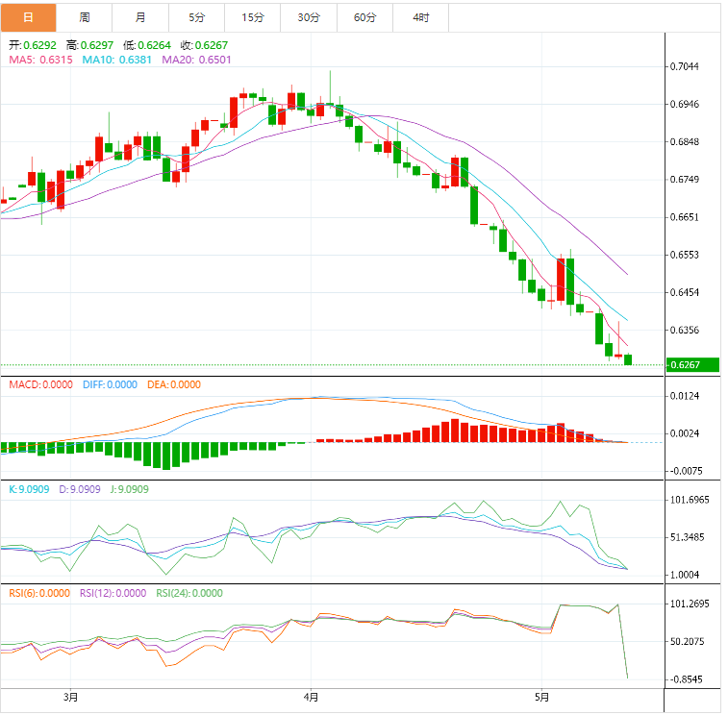Viewport: 728px width, 715px height.
Task: Click the MA5: 0.6315 legend
Action: coord(40,60)
